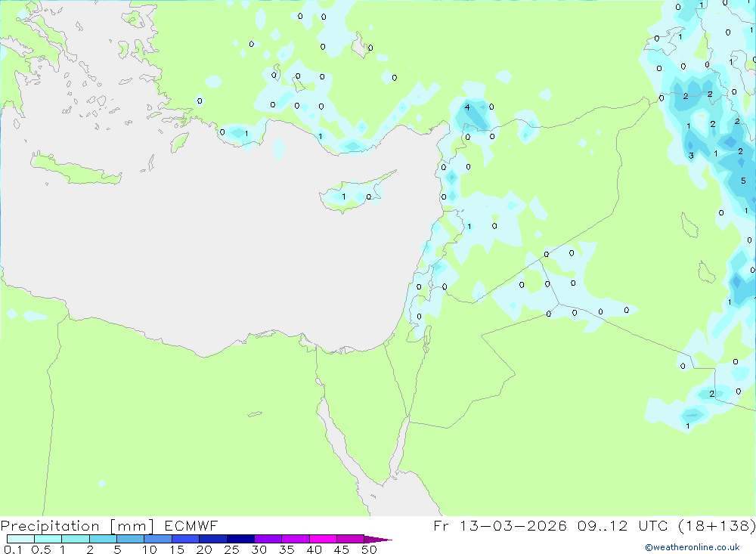756x554 pixels.
Task: Click the 'Fr 13-03-2026' forecast date
Action: coord(500,525)
